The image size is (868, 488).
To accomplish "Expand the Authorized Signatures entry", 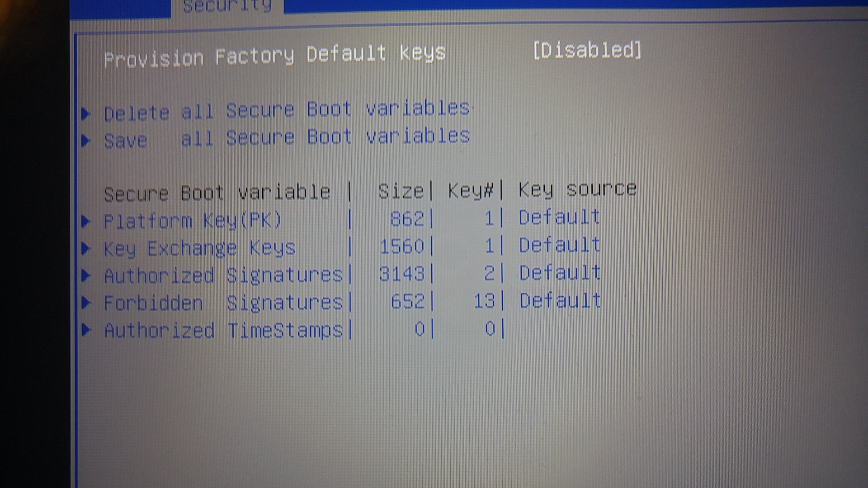I will tap(223, 275).
